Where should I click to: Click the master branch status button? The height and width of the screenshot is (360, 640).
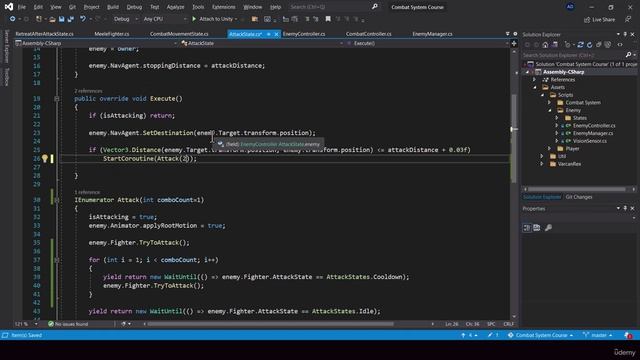pos(598,335)
